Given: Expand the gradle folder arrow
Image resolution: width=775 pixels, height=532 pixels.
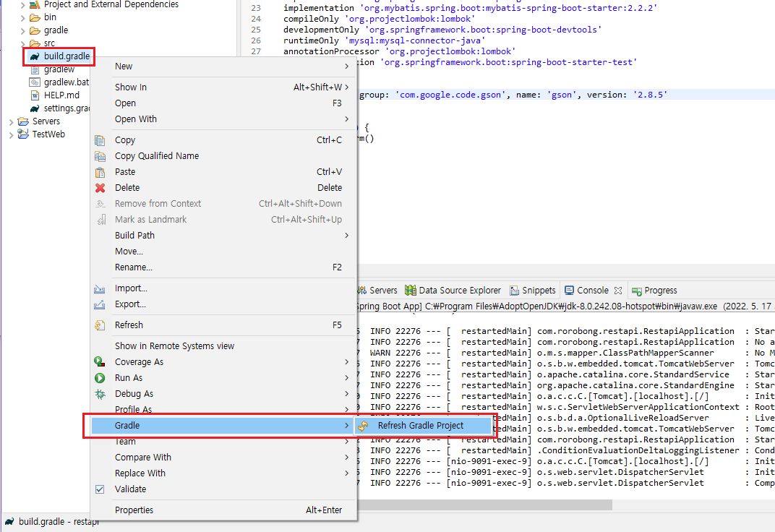Looking at the screenshot, I should tap(22, 30).
